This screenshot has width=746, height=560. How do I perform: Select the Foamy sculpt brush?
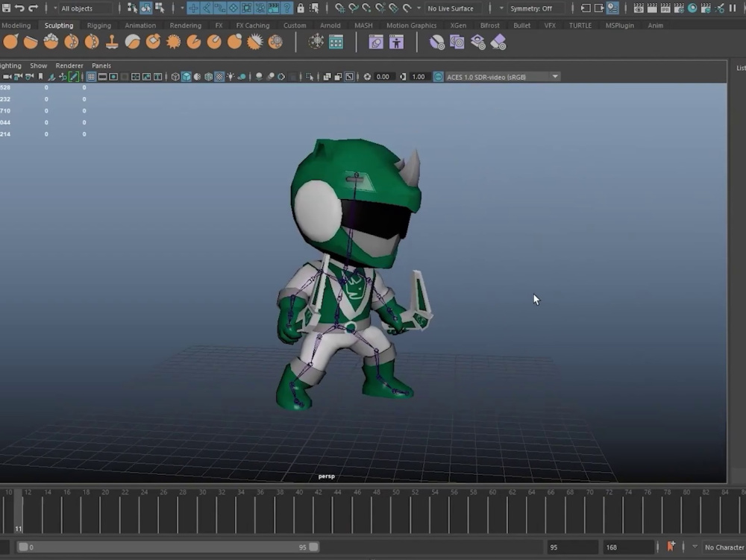click(x=132, y=42)
